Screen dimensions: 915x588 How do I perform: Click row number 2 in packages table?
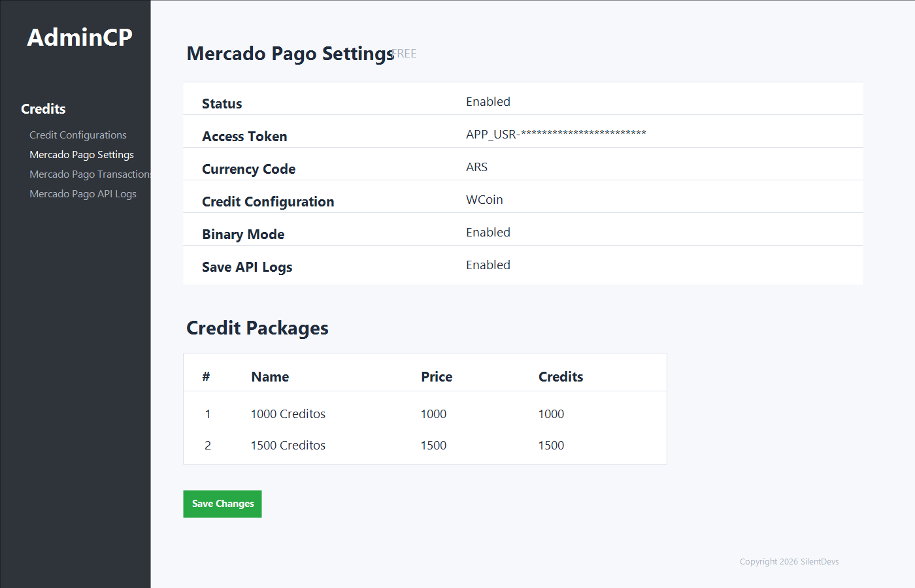pyautogui.click(x=208, y=446)
